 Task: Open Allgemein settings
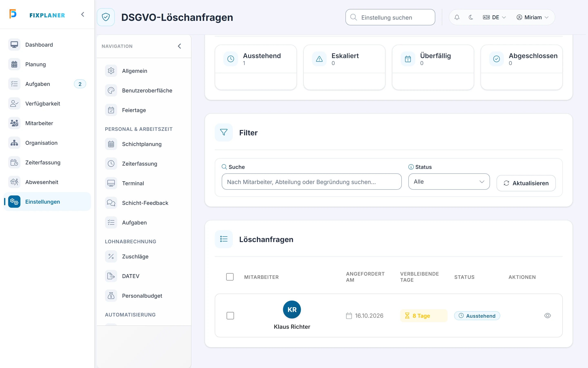(x=144, y=71)
